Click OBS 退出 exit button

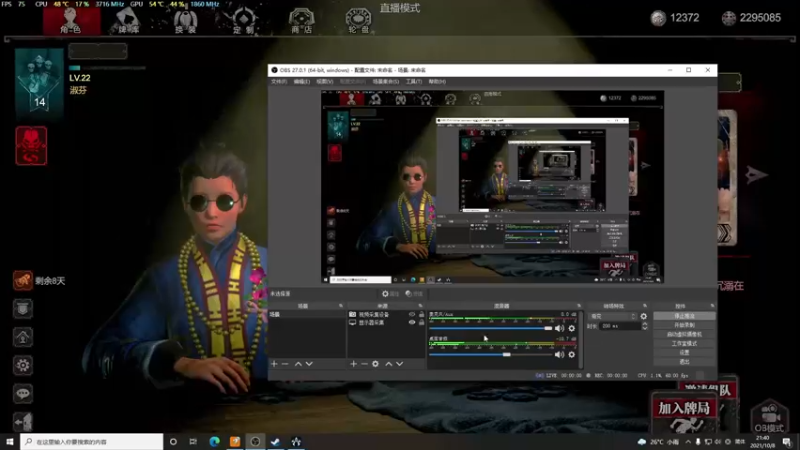point(684,362)
